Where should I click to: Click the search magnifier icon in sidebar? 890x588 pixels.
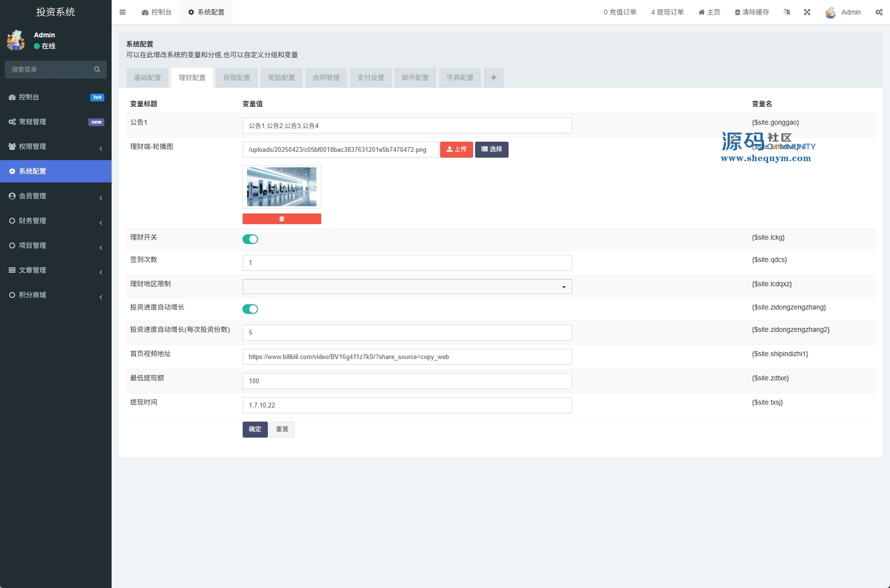tap(97, 69)
